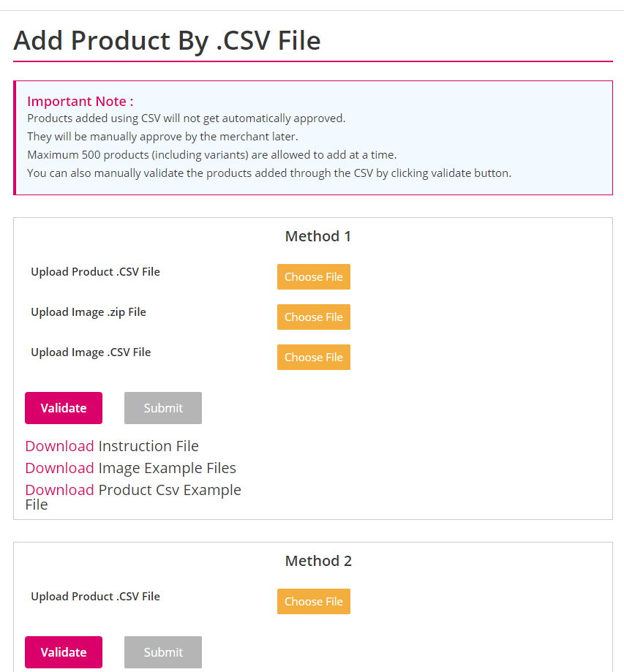This screenshot has width=624, height=672.
Task: Download the Image Example Files
Action: pyautogui.click(x=59, y=468)
